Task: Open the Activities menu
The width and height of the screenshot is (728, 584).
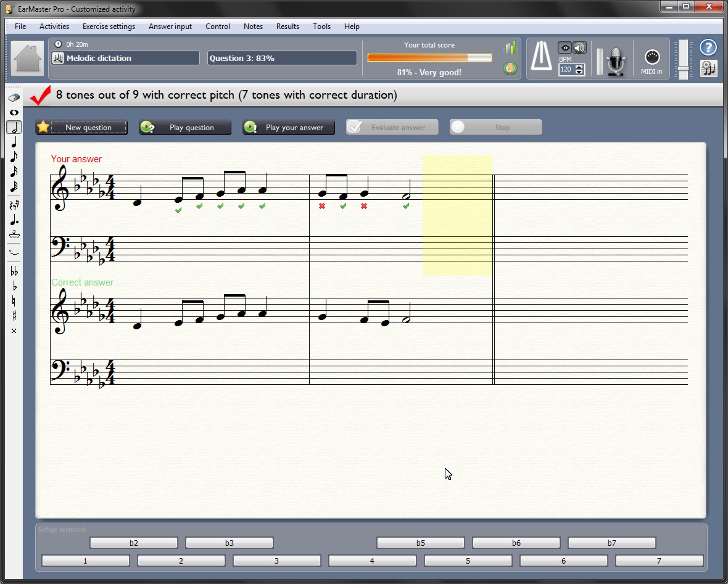Action: (54, 27)
